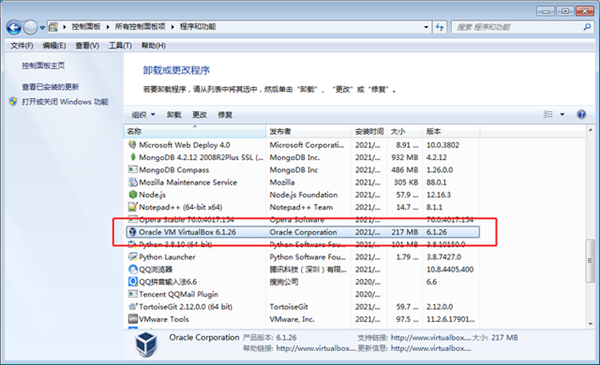600x365 pixels.
Task: Sort by the 名称 column header
Action: [x=195, y=132]
